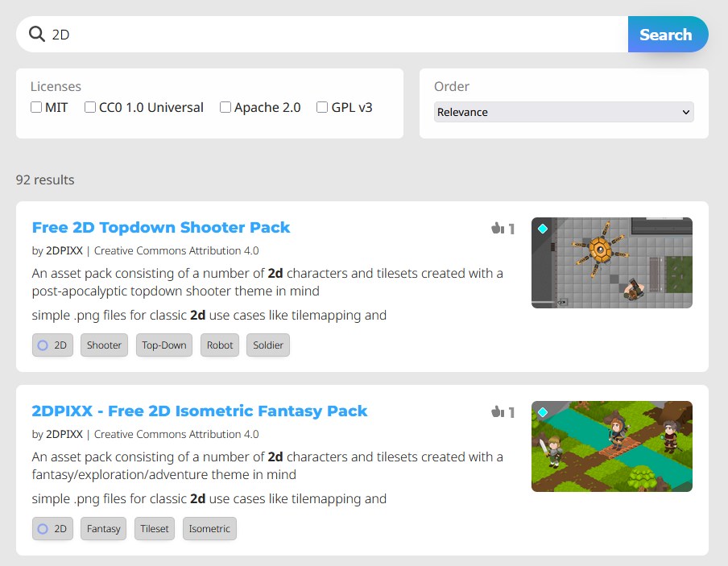Click the thumbs-up icon on Isometric Fantasy Pack
The height and width of the screenshot is (566, 728).
498,412
